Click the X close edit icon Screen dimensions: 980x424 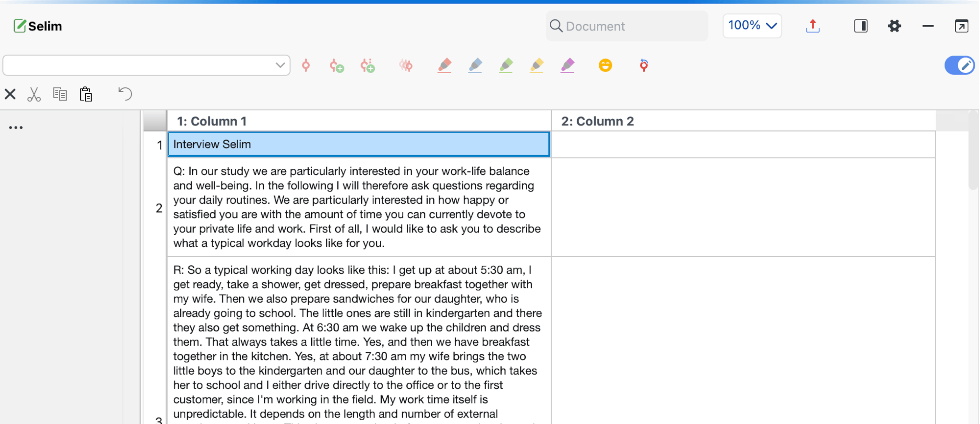(10, 94)
